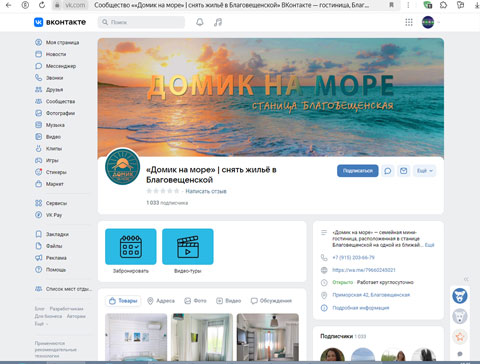Open the profile avatar menu
This screenshot has height=364, width=480.
tap(428, 22)
